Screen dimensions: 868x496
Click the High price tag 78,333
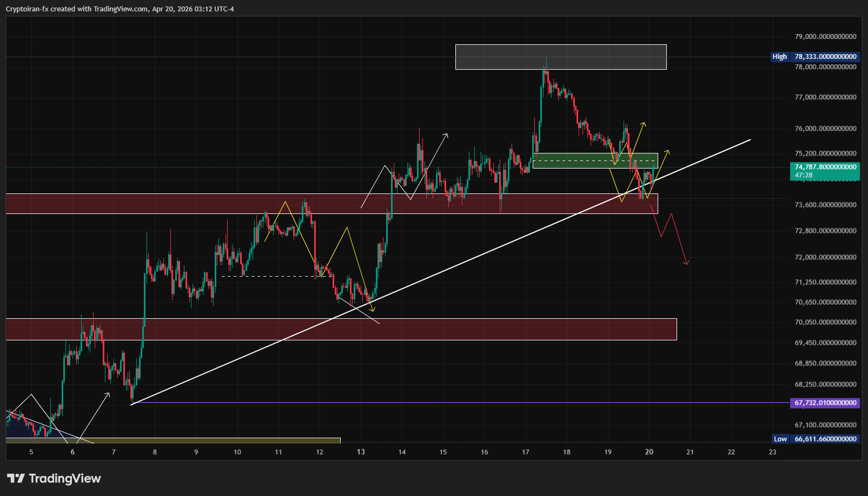coord(825,57)
